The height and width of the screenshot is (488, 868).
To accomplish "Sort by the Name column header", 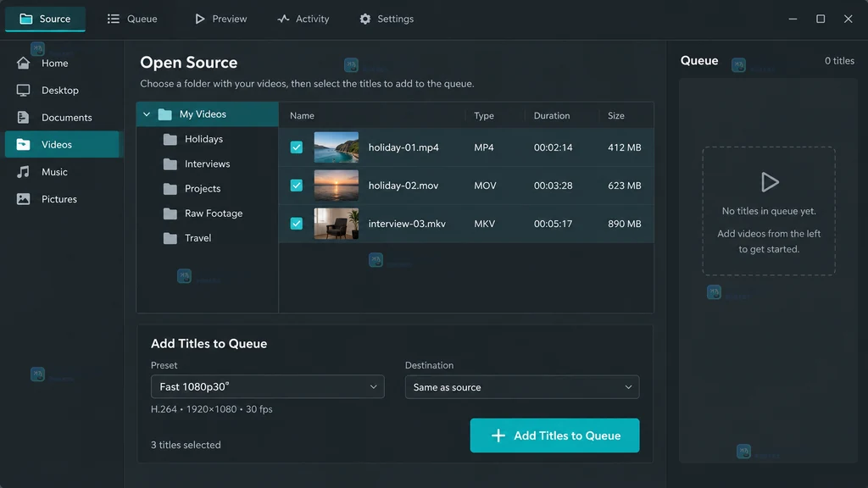I will point(303,115).
